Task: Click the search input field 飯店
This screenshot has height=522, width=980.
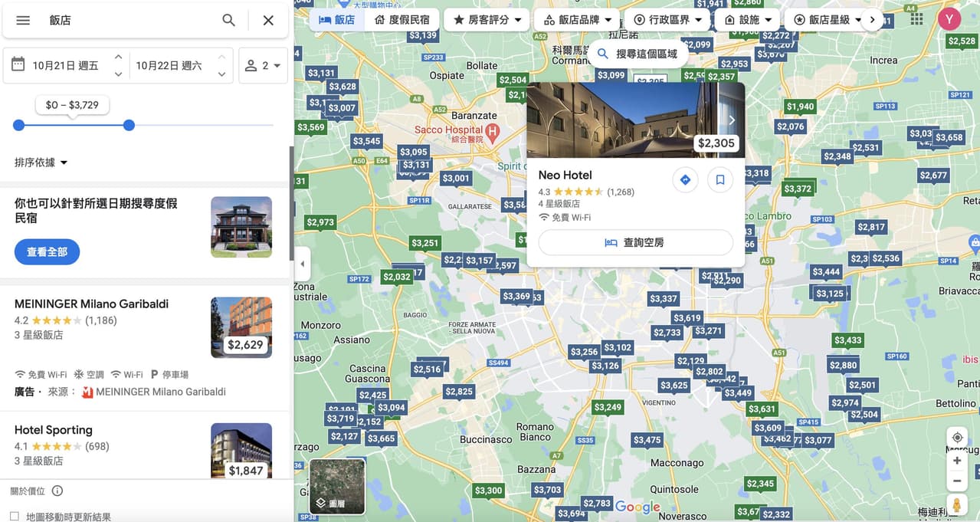Action: tap(126, 21)
